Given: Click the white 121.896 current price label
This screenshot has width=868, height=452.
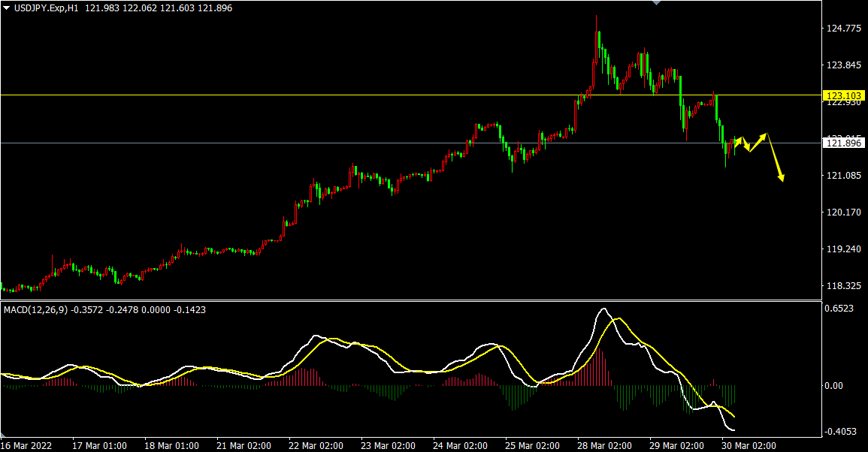Looking at the screenshot, I should 843,143.
